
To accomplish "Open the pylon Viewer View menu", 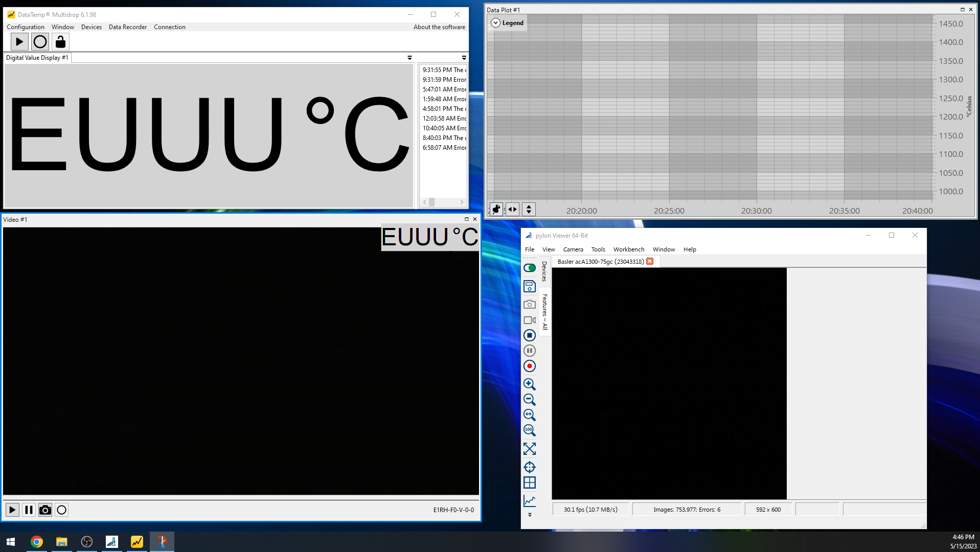I will tap(549, 249).
